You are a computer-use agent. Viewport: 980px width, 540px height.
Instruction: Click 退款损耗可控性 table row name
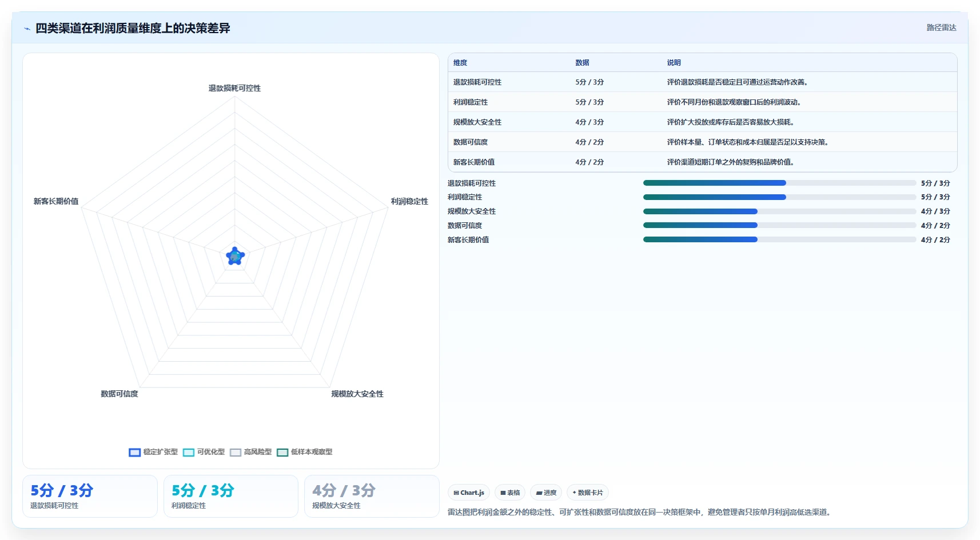click(x=477, y=82)
